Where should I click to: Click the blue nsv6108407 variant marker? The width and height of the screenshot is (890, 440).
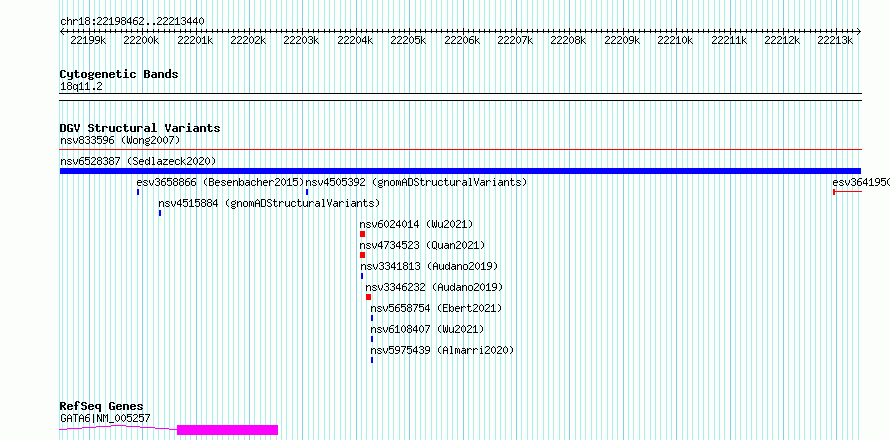point(372,339)
